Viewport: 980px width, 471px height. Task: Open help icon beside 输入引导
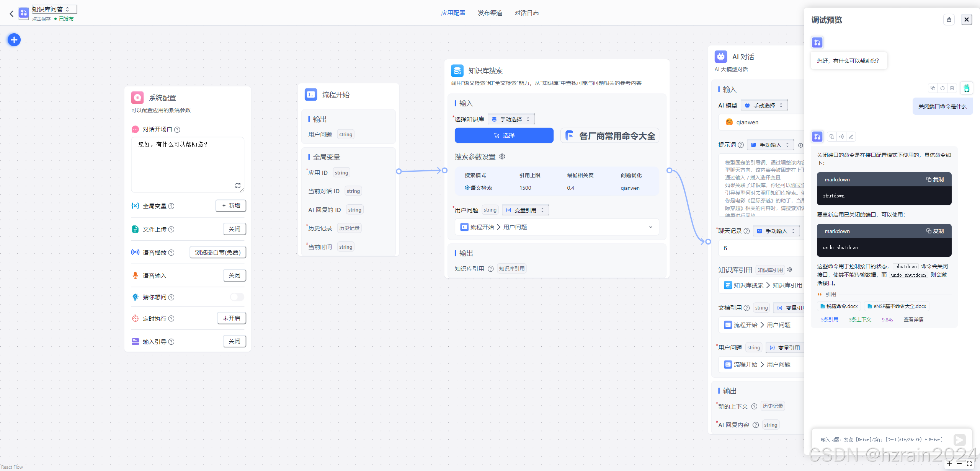click(171, 342)
